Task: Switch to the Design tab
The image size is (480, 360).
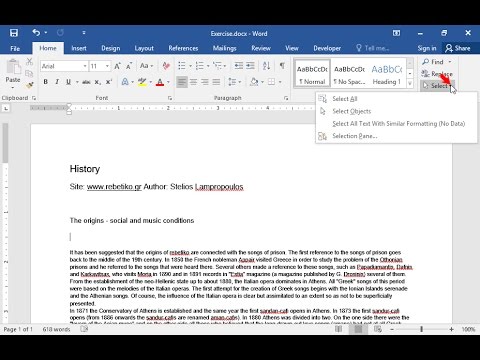Action: pos(111,48)
